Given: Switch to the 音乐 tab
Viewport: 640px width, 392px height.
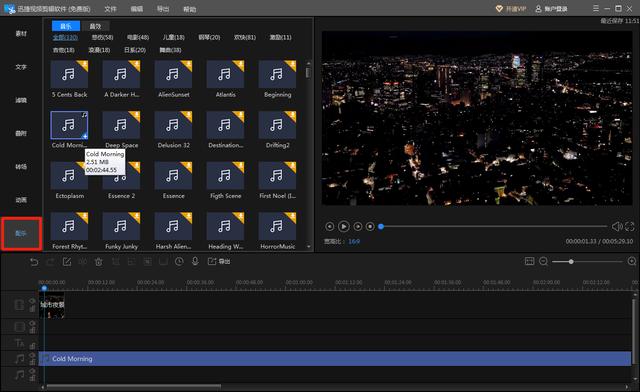Looking at the screenshot, I should [x=66, y=26].
